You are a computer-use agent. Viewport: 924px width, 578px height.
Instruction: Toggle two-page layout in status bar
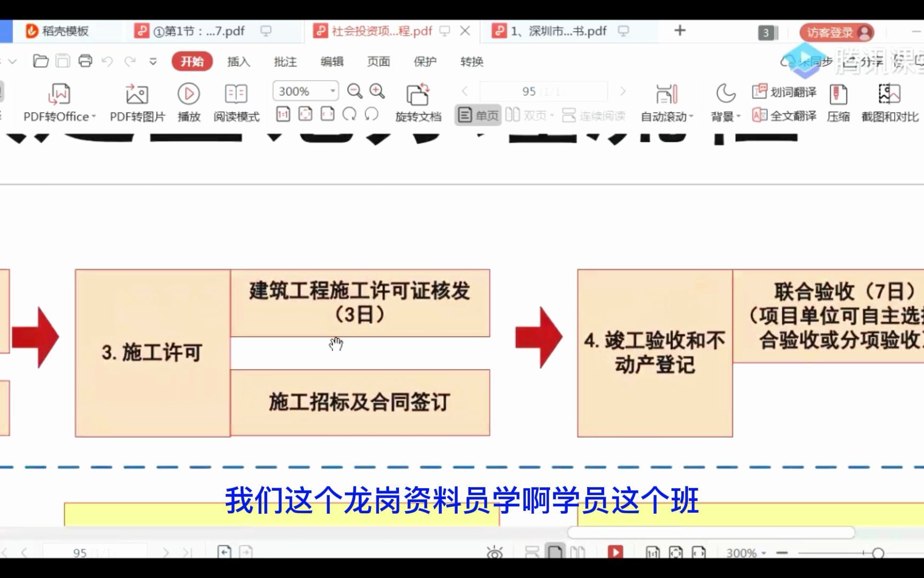pyautogui.click(x=577, y=552)
